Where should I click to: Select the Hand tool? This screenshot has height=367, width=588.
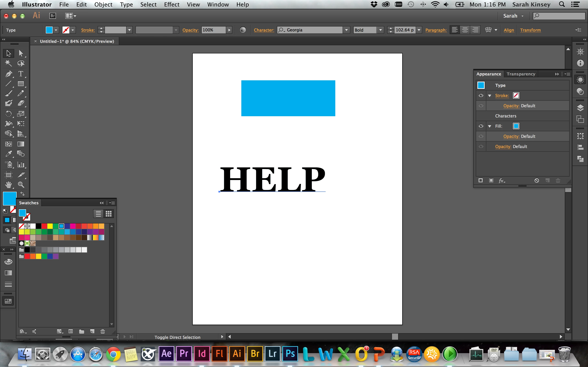(x=9, y=185)
